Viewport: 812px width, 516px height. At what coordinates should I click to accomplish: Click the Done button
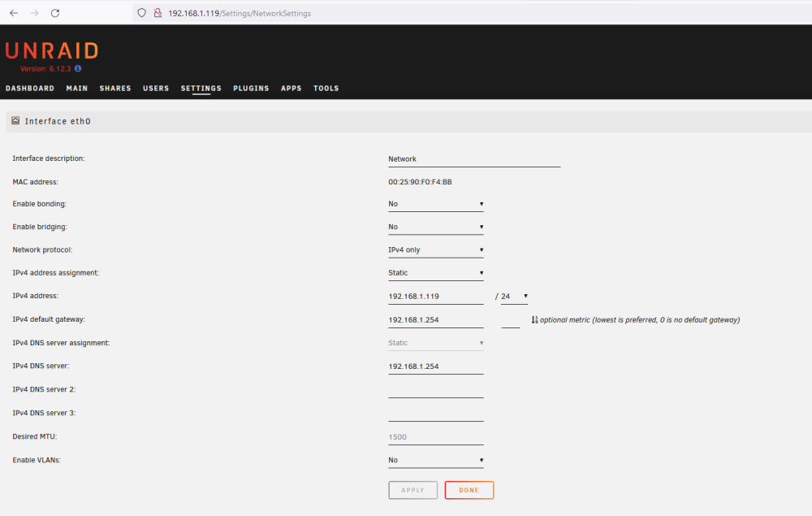[469, 490]
